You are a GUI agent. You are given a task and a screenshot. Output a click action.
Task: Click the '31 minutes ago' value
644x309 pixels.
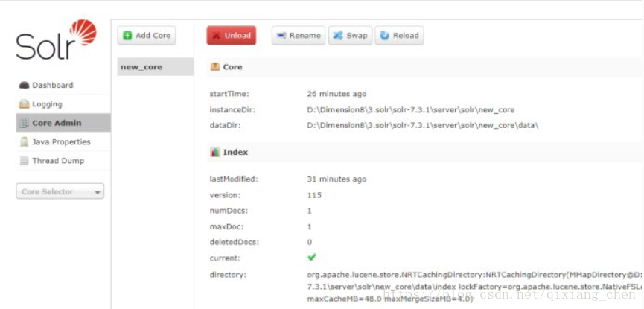(337, 179)
